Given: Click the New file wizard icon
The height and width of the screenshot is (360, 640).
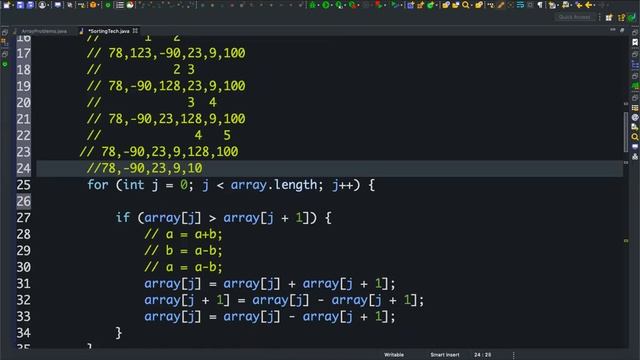Looking at the screenshot, I should click(7, 5).
